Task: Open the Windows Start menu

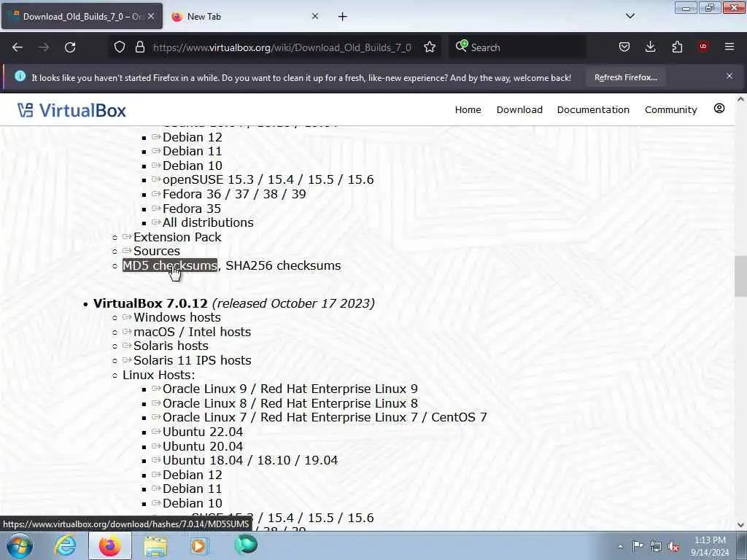Action: click(x=19, y=545)
